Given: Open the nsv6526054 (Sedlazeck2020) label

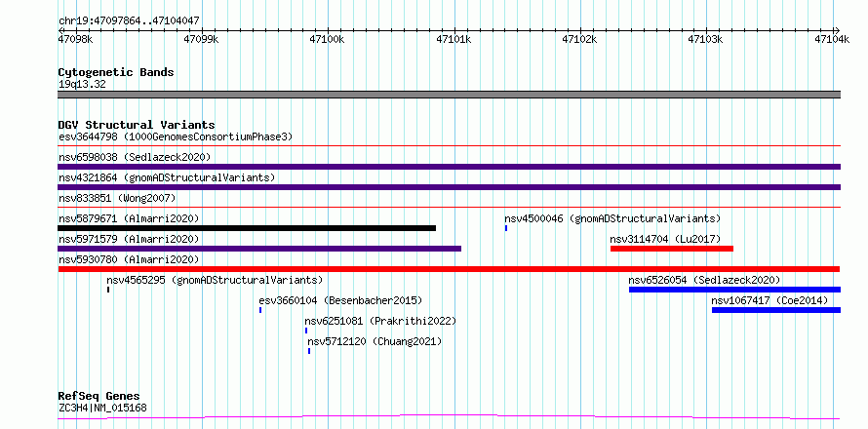Looking at the screenshot, I should pos(705,280).
